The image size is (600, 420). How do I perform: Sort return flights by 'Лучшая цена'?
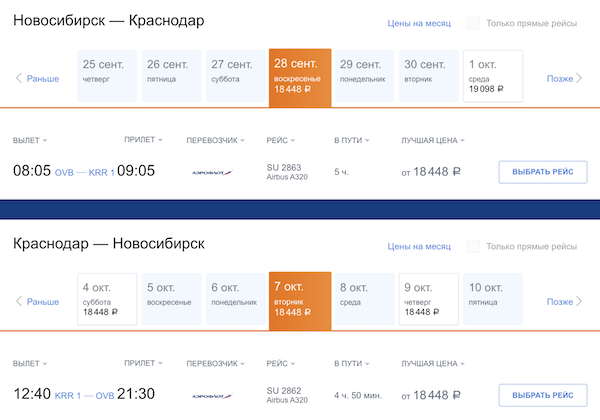point(434,363)
